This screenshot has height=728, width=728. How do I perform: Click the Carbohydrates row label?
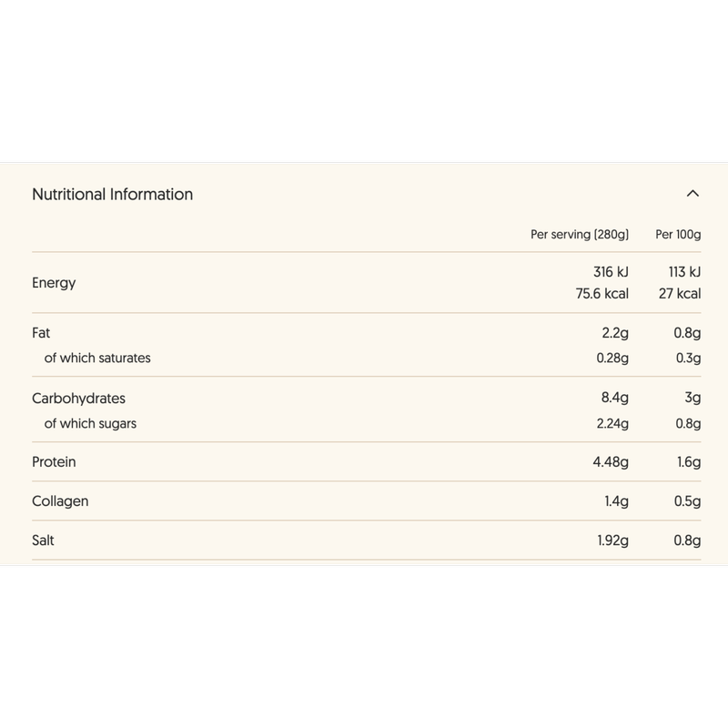click(x=78, y=399)
